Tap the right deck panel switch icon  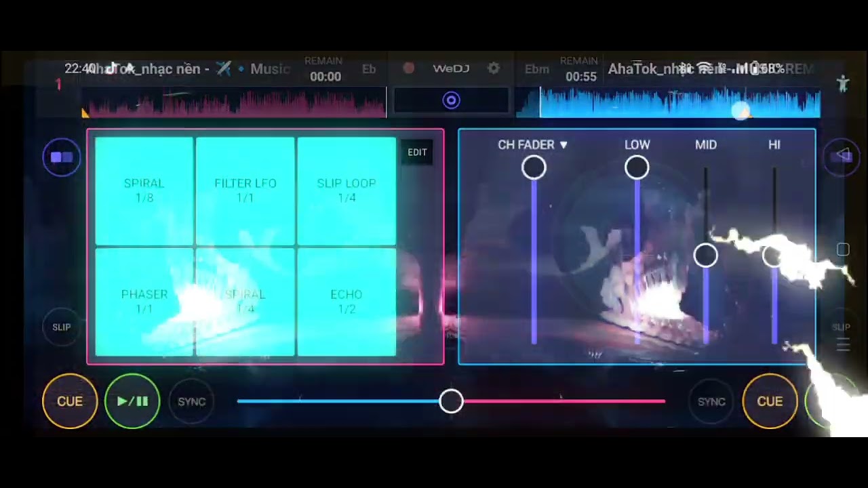[842, 157]
